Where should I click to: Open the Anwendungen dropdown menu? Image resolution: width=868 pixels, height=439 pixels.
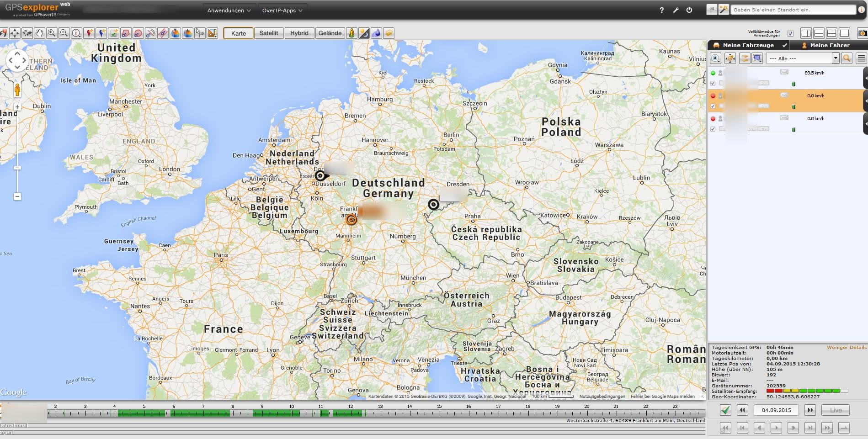[229, 10]
